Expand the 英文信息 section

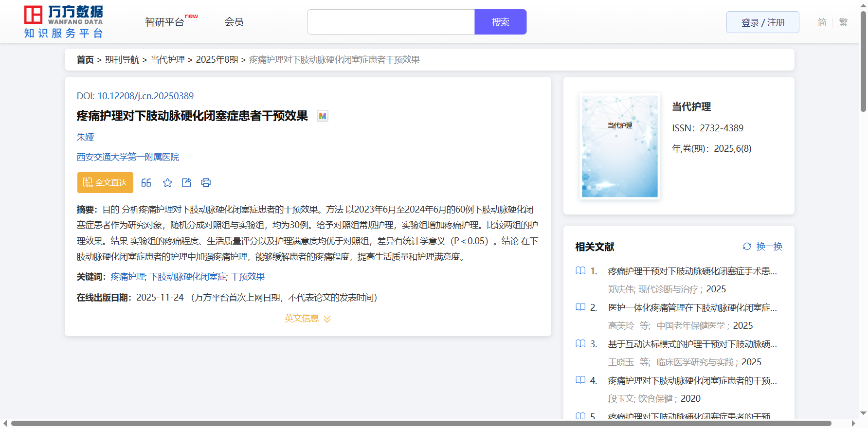click(x=307, y=319)
